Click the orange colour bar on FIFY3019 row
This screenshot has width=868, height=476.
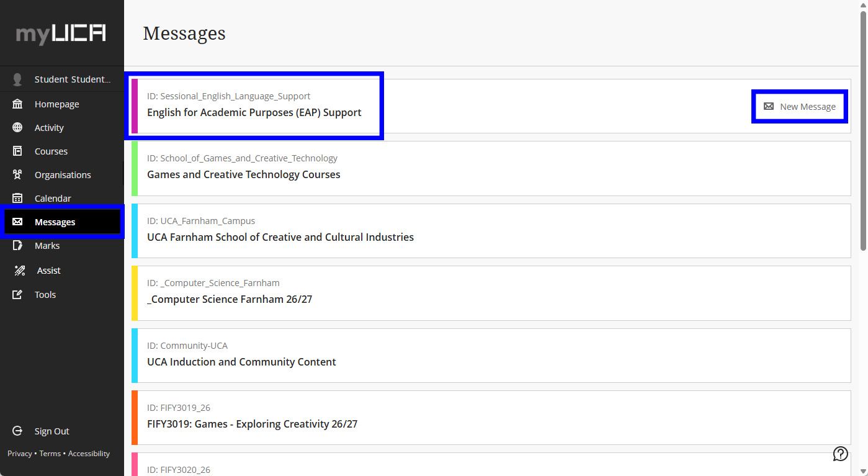tap(135, 418)
